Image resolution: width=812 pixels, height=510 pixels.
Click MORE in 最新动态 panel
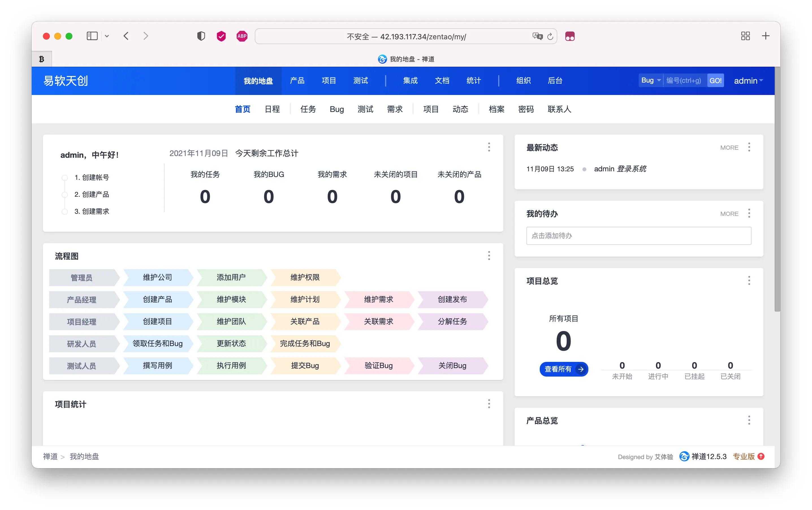[729, 148]
